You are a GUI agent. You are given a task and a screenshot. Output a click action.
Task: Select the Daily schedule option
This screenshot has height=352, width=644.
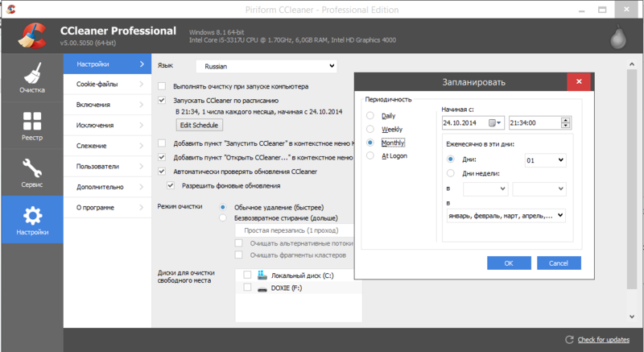(x=370, y=116)
